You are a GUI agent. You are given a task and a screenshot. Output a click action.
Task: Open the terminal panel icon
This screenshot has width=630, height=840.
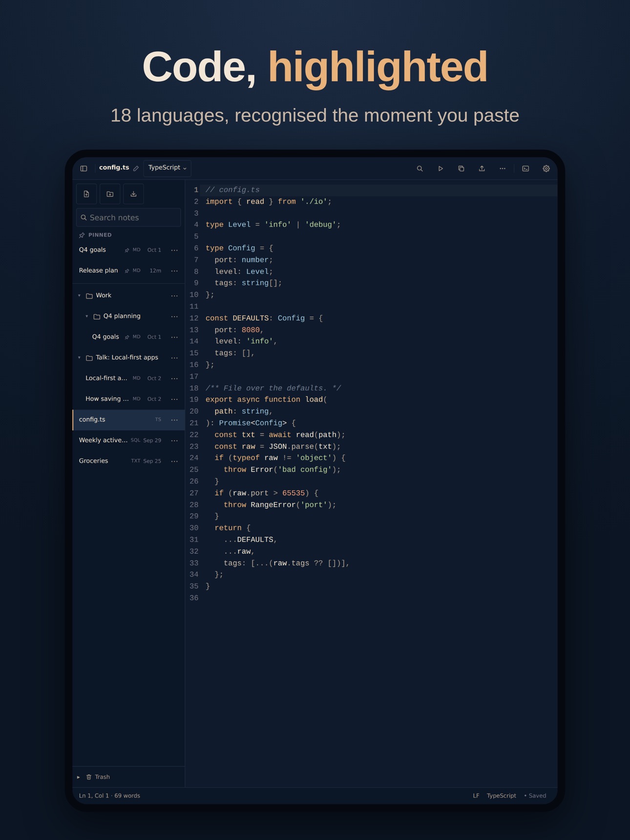[x=525, y=168]
